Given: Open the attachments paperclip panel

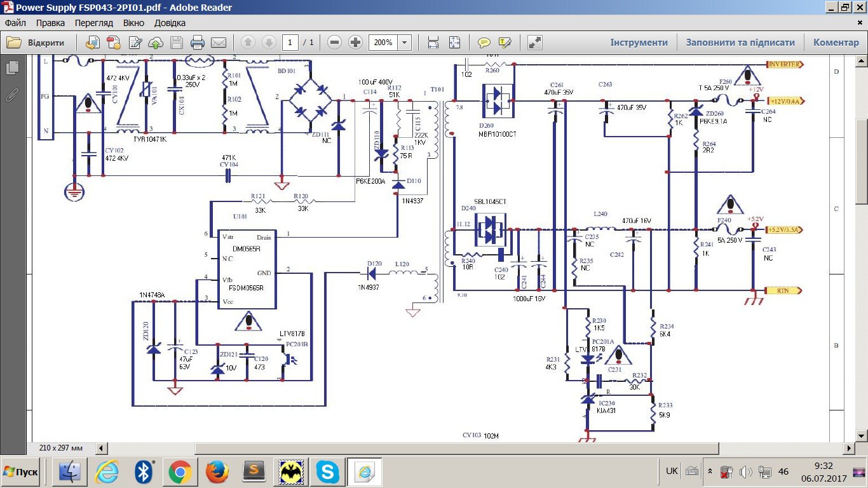Looking at the screenshot, I should pos(11,95).
